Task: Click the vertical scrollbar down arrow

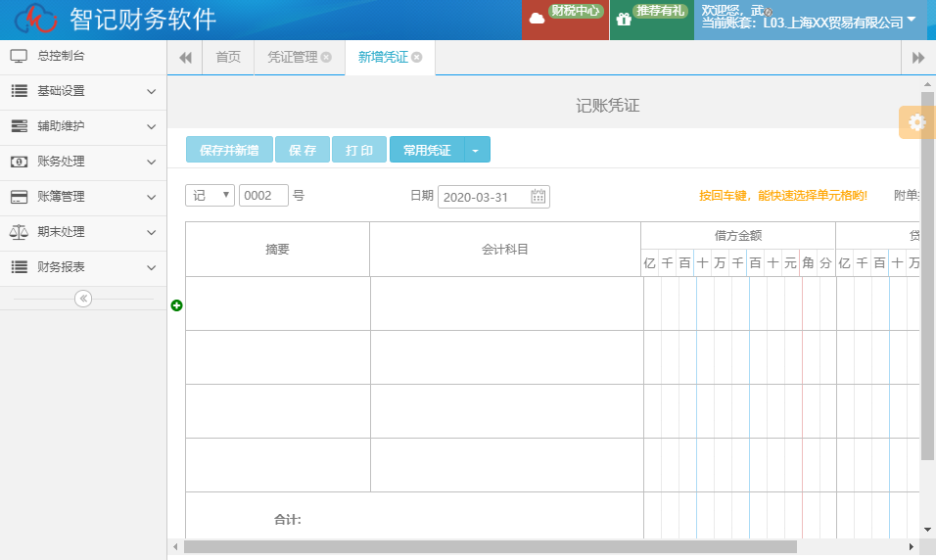Action: click(927, 530)
